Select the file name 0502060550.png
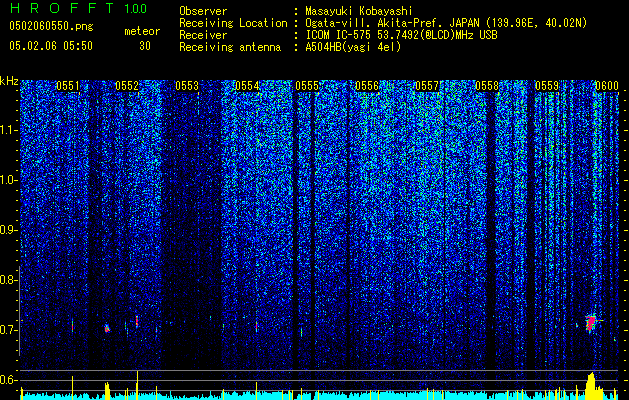 pyautogui.click(x=51, y=26)
